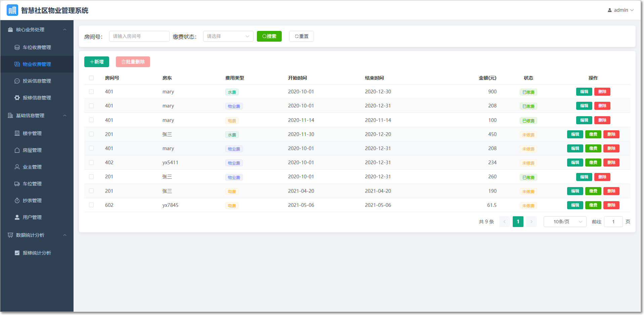Screen dimensions: 644x315
Task: Click the 批量删除 bulk delete button
Action: (133, 62)
